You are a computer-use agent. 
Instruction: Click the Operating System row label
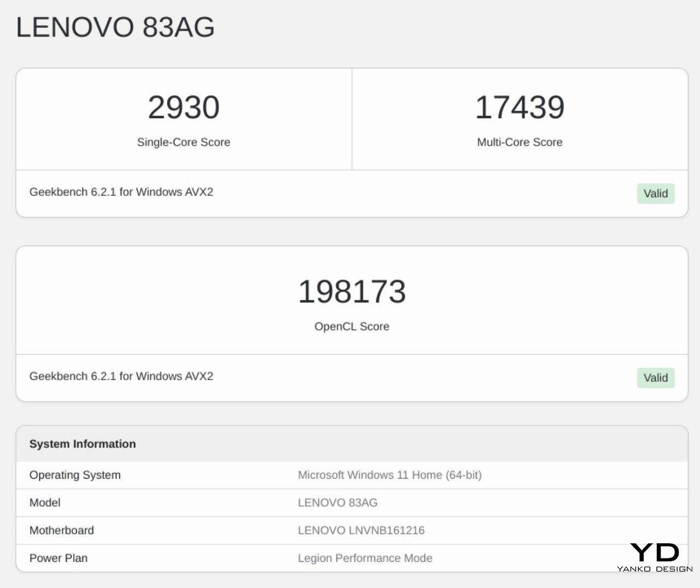coord(75,475)
